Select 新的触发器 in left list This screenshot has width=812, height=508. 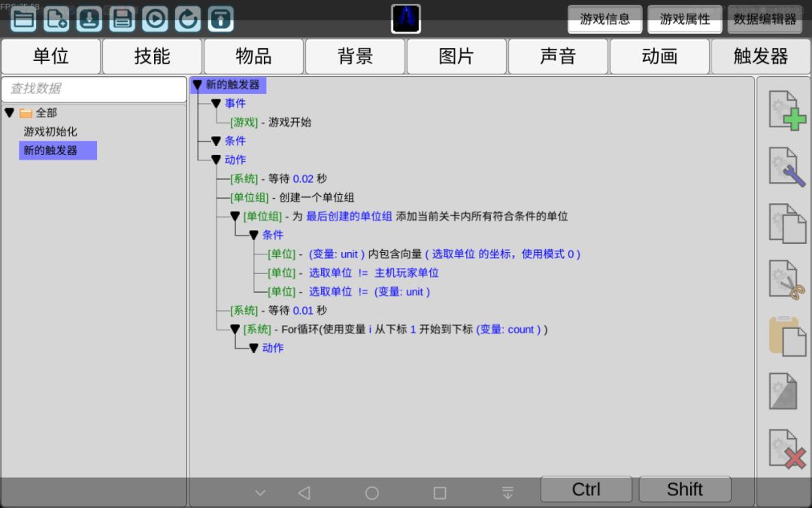[57, 151]
